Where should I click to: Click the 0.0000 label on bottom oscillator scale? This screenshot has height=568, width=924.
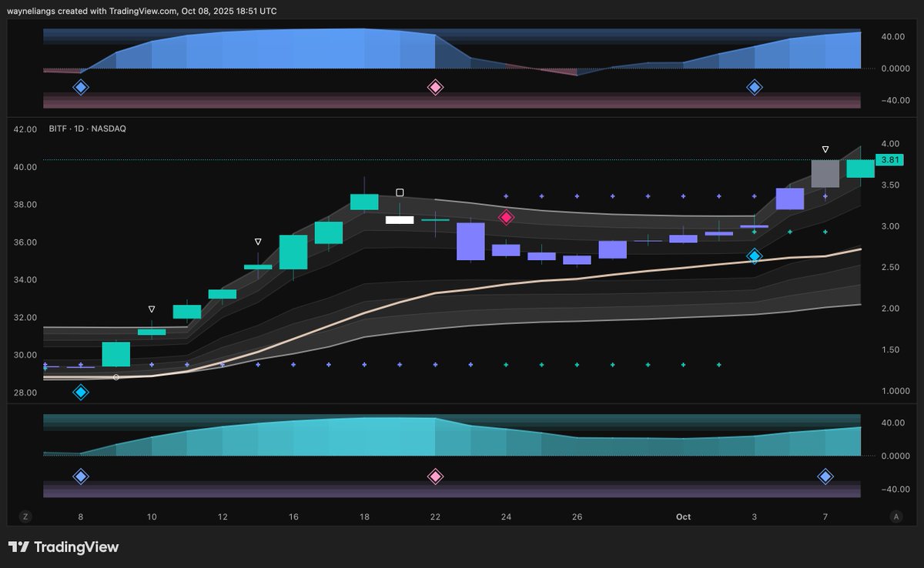coord(895,456)
